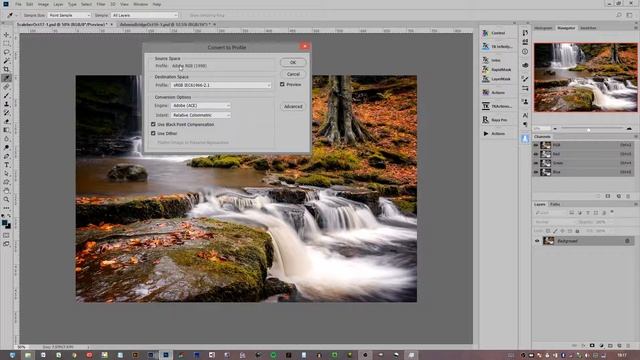Select the Eraser tool

(x=6, y=122)
